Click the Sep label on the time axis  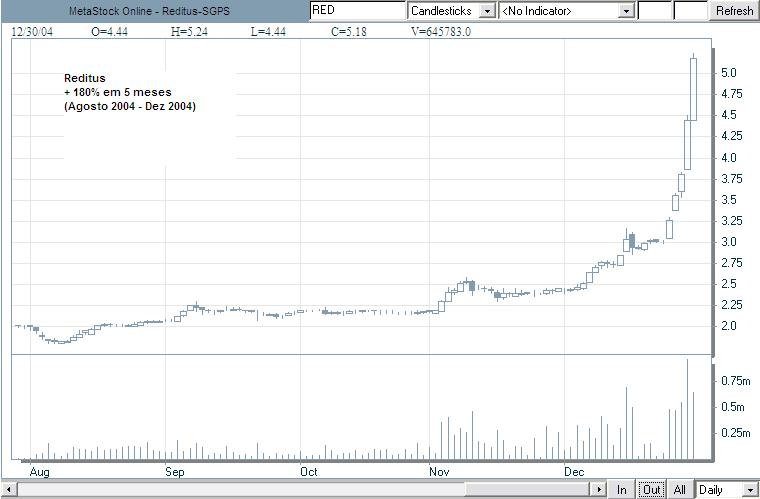click(174, 472)
